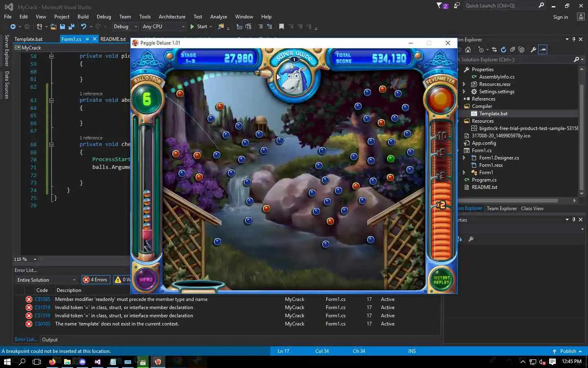Expand the Resources.resx tree node
This screenshot has height=368, width=588.
[464, 84]
